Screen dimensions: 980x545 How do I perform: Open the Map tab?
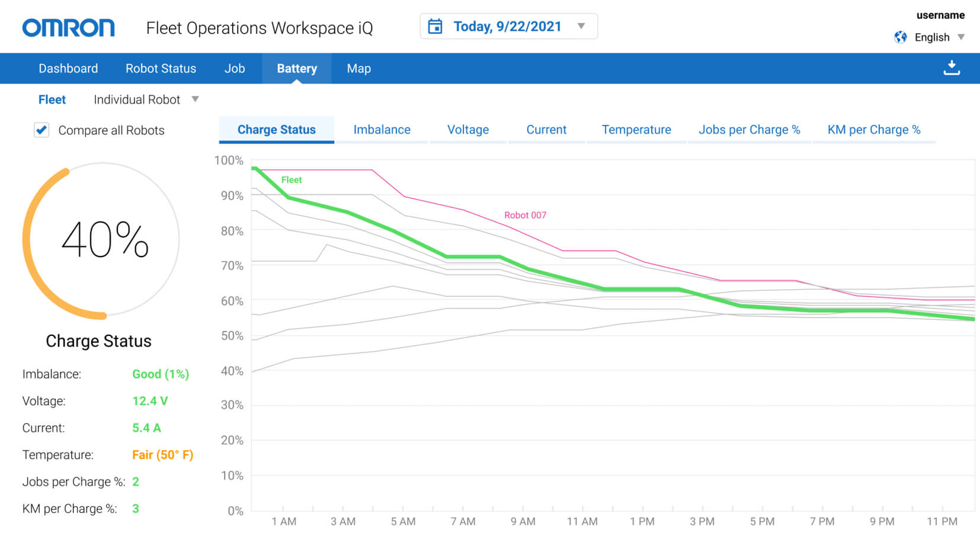coord(358,69)
